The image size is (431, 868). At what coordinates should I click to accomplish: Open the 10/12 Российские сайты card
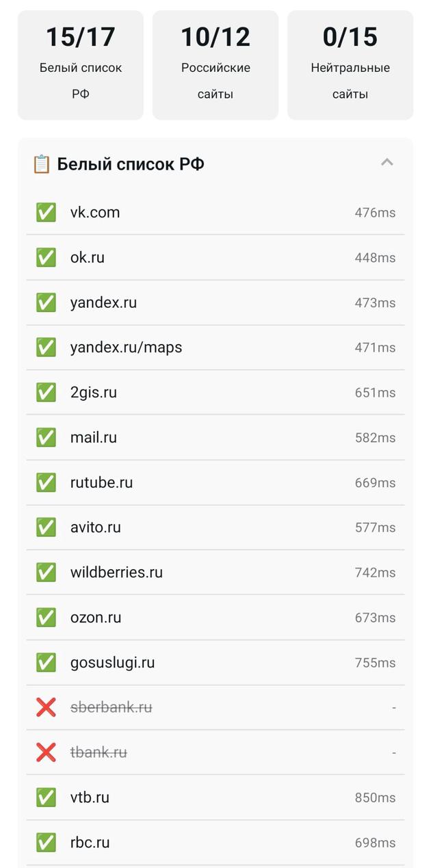[215, 65]
